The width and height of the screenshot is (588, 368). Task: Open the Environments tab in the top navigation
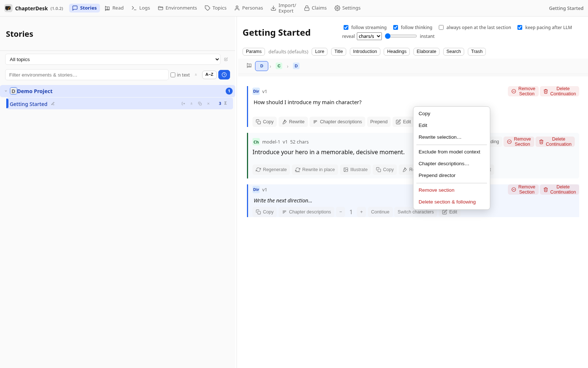coord(178,8)
